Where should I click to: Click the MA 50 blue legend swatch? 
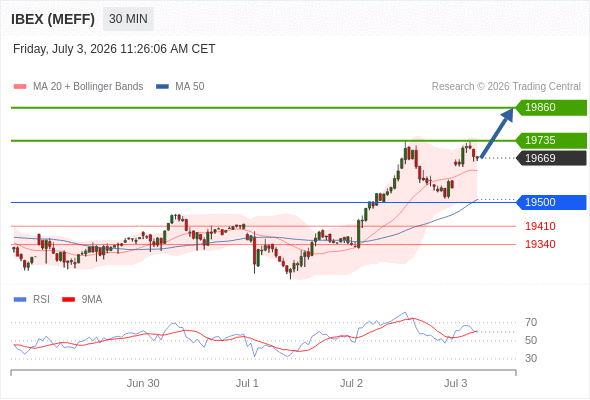point(162,87)
